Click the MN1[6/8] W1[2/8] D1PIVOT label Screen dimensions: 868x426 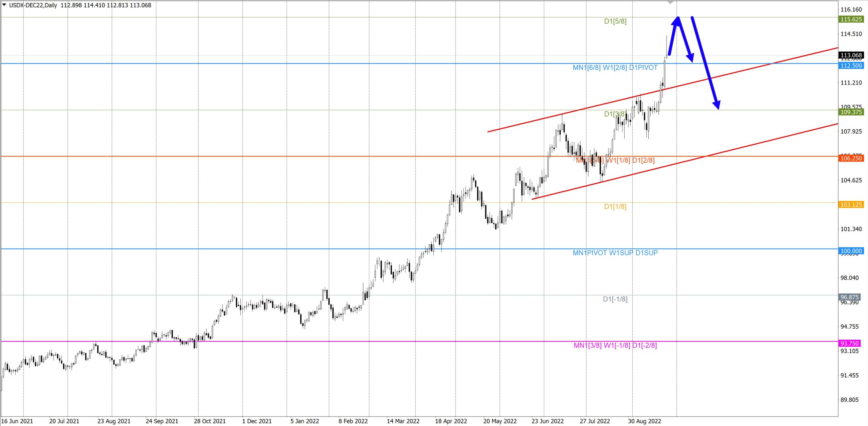(x=615, y=68)
